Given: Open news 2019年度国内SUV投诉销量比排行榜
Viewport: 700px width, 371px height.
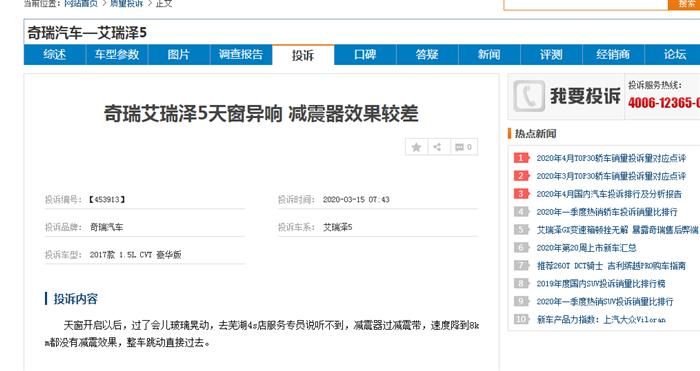Looking at the screenshot, I should tap(601, 283).
